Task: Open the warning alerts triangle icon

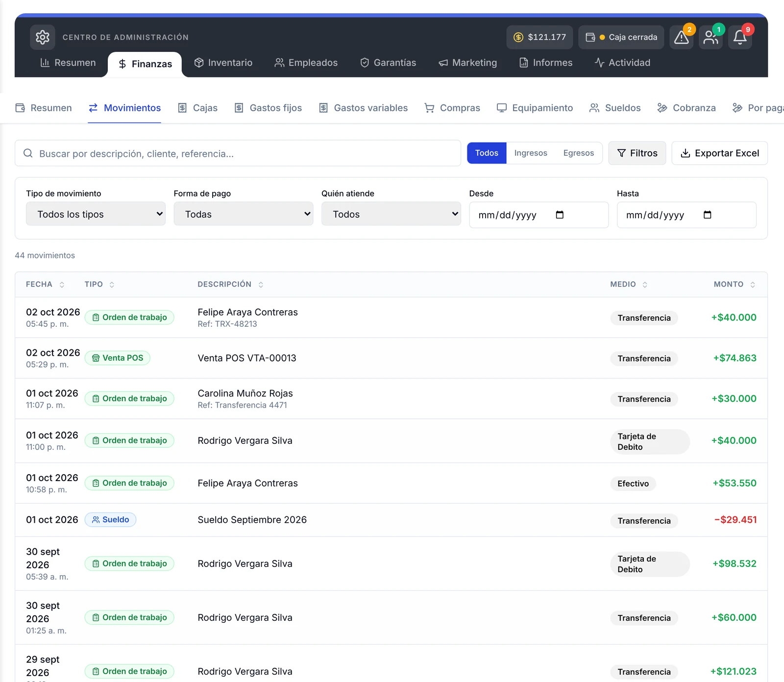Action: tap(681, 37)
